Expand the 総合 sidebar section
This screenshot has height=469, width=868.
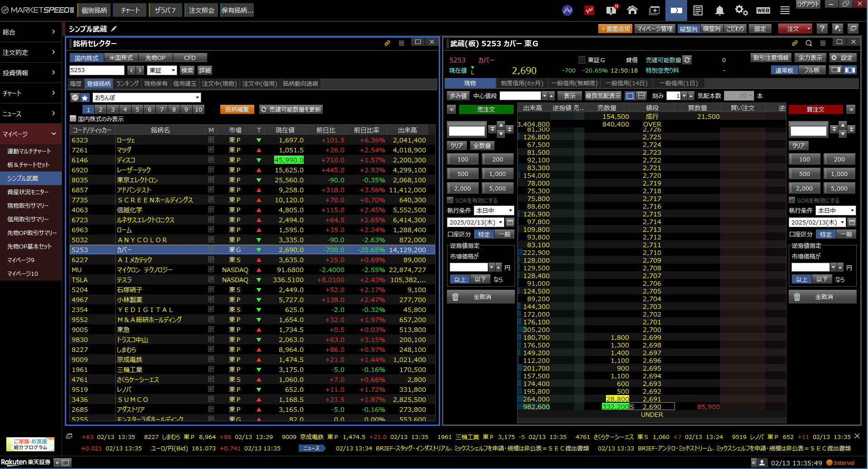[31, 32]
